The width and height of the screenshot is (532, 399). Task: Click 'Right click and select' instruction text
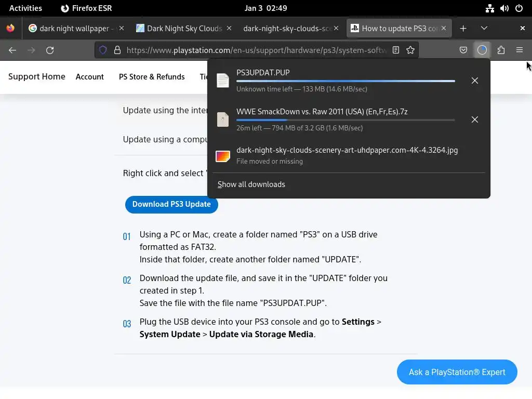[165, 173]
